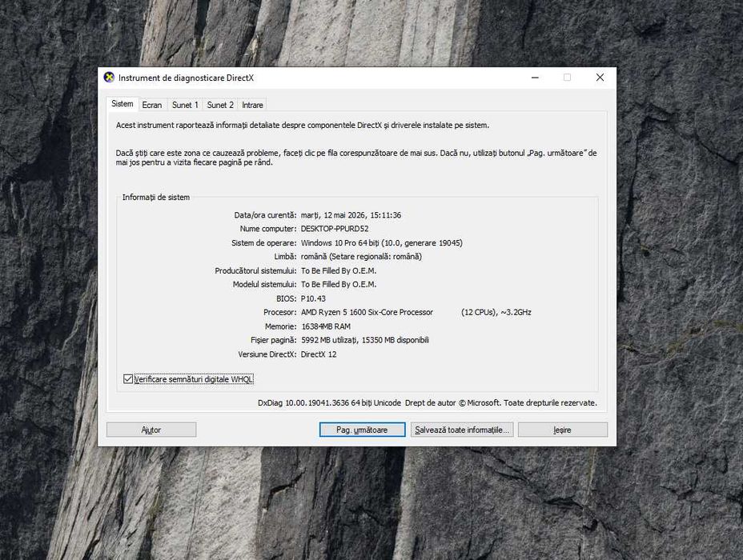
Task: Click BIOS version P10.43
Action: click(313, 298)
